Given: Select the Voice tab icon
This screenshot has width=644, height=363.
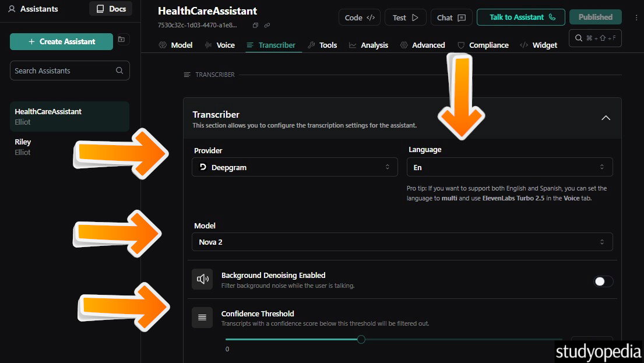Looking at the screenshot, I should coord(209,44).
